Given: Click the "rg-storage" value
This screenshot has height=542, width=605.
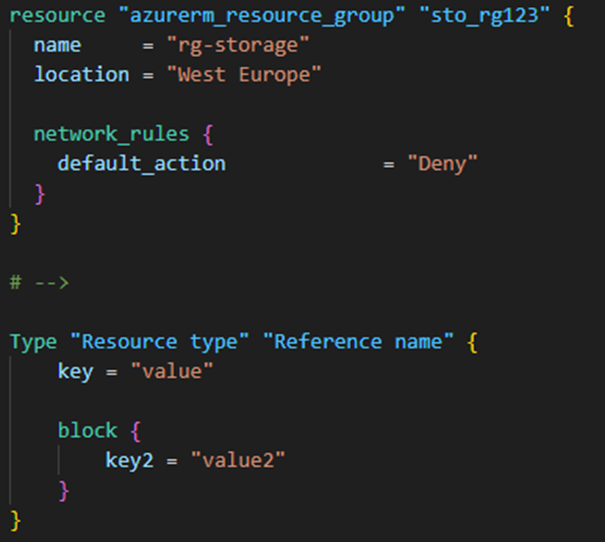Looking at the screenshot, I should click(x=238, y=46).
